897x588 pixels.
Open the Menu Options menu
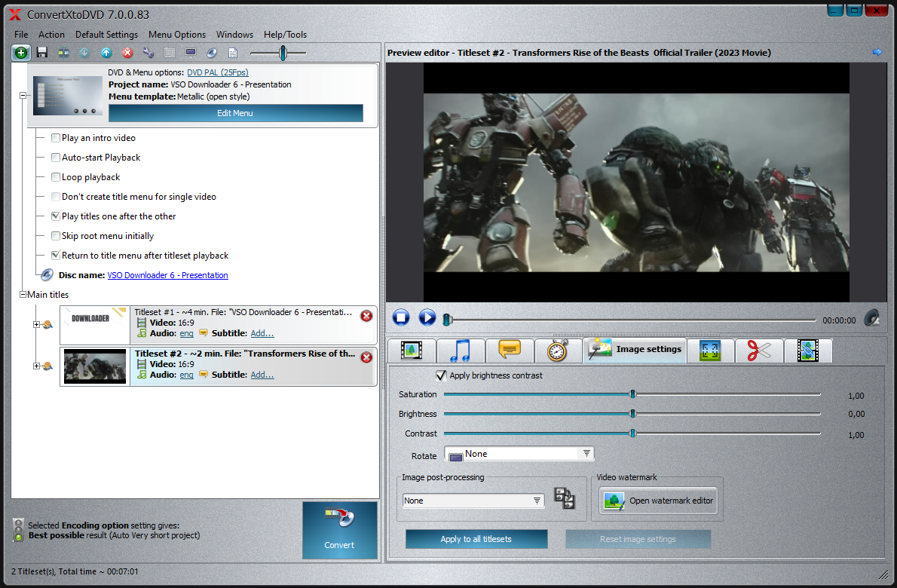click(177, 35)
